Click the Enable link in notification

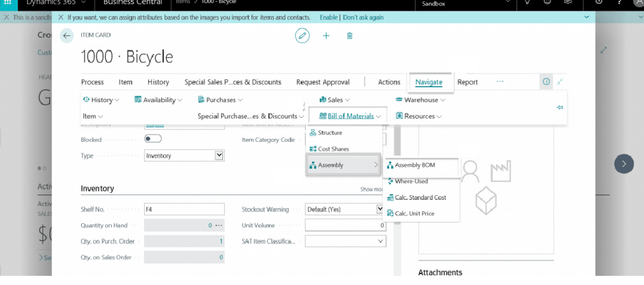tap(329, 18)
